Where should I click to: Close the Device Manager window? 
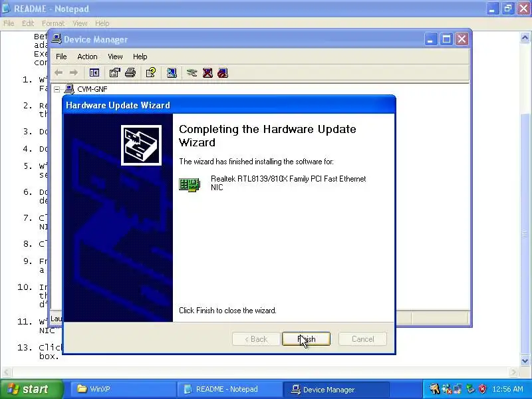click(462, 39)
